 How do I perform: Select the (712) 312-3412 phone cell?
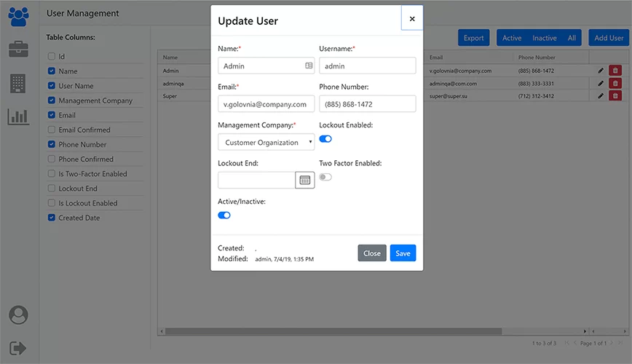point(536,96)
